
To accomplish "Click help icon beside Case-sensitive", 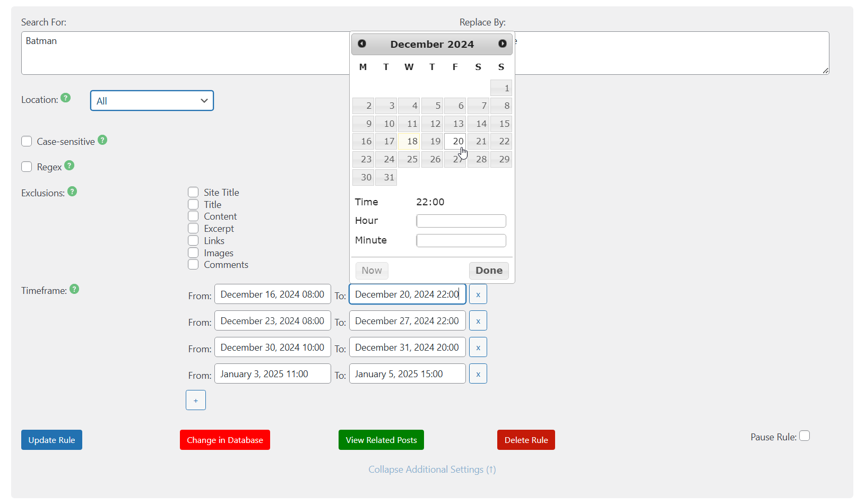I will (102, 140).
